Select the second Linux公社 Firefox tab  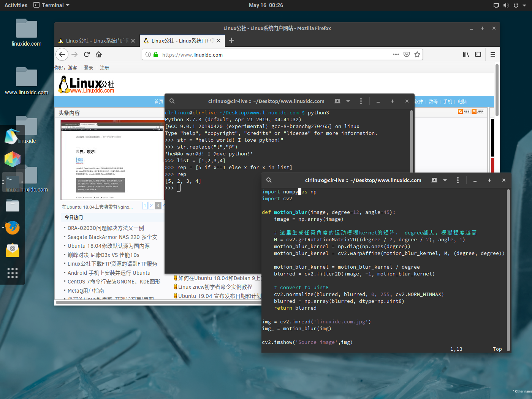coord(182,41)
